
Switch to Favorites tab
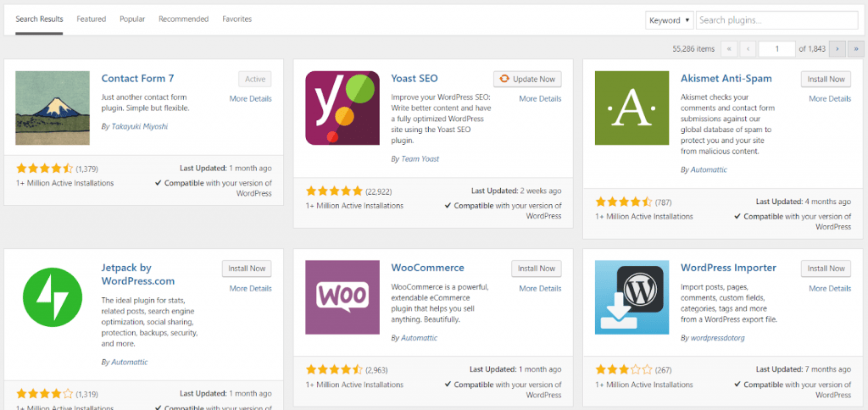(237, 19)
